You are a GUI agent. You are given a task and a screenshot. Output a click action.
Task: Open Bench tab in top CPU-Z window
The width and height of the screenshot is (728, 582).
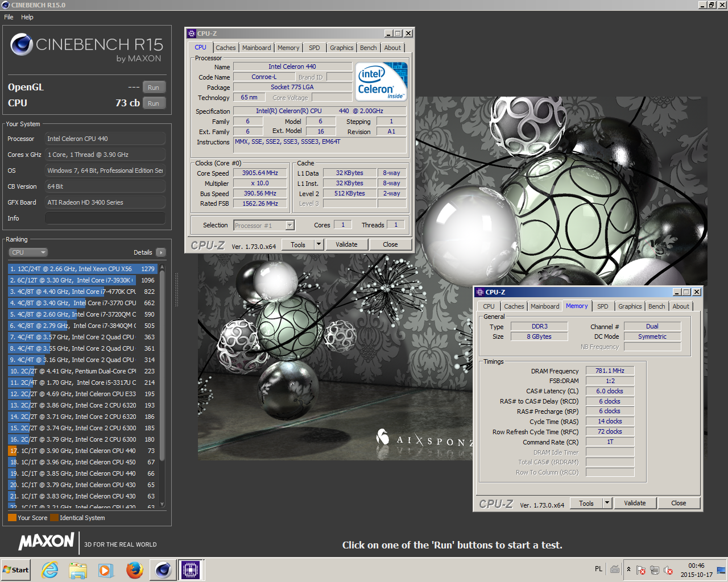[x=369, y=48]
